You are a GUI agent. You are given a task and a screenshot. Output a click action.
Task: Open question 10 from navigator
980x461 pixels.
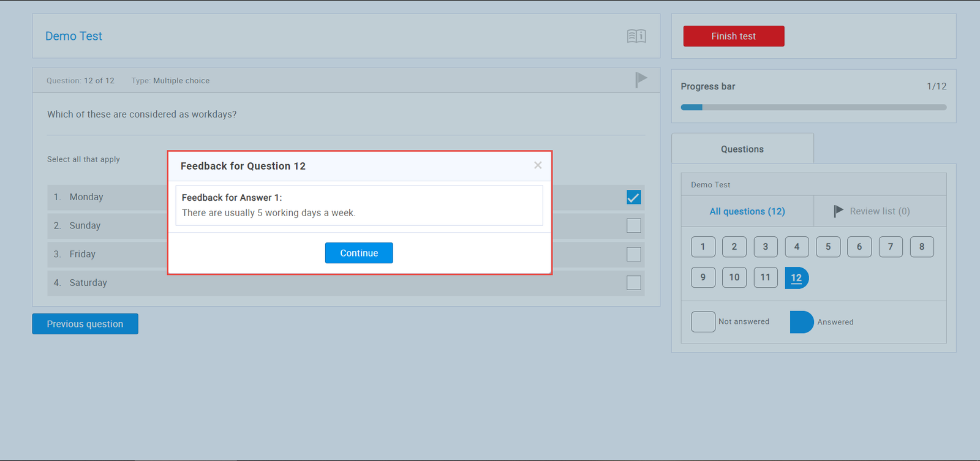click(x=734, y=277)
